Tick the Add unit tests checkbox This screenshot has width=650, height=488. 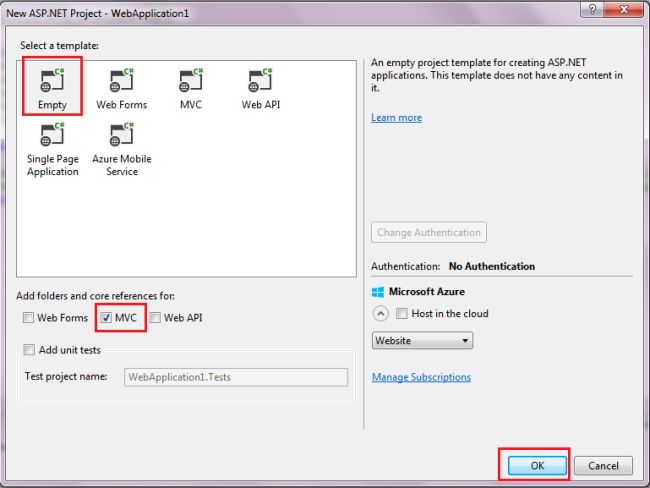click(x=29, y=350)
